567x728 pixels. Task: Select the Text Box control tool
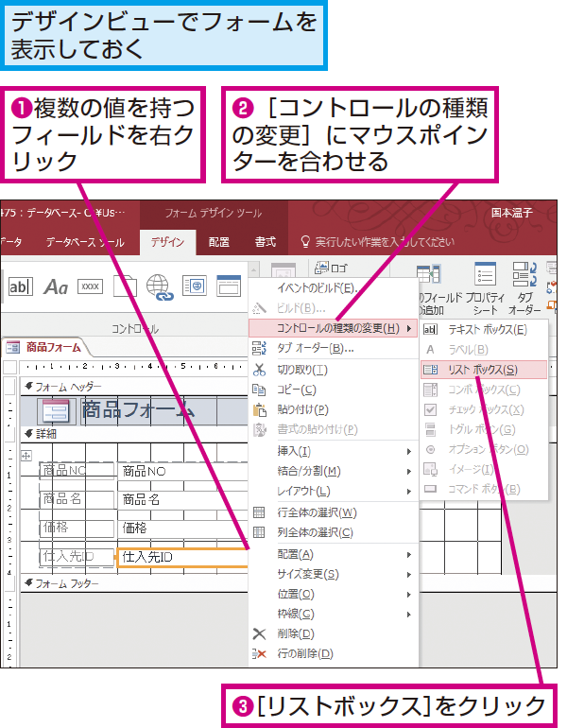[x=21, y=286]
